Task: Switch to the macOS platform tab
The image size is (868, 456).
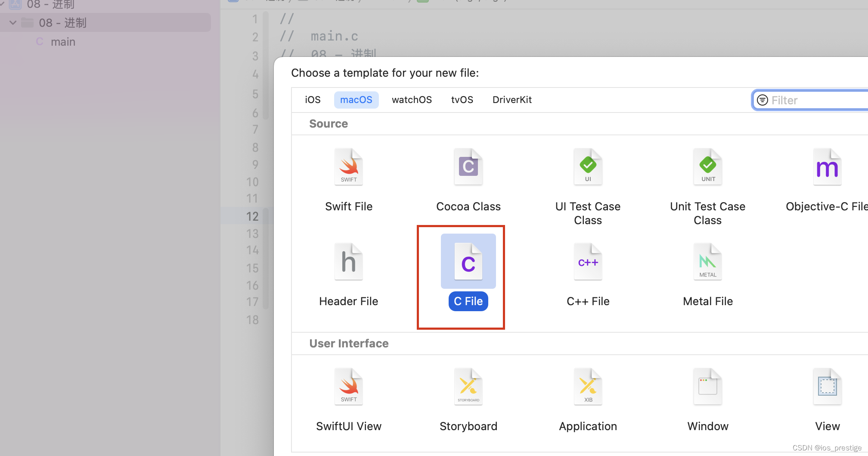Action: [x=356, y=100]
